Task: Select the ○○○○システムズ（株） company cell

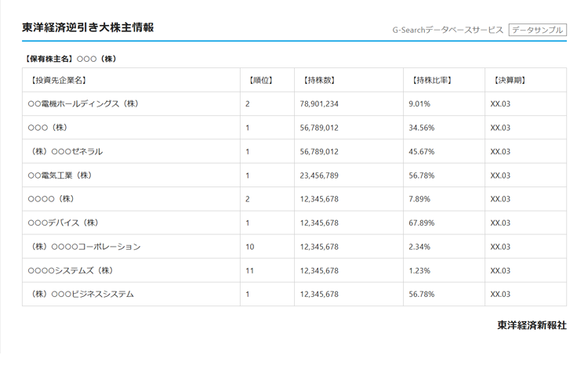Action: point(71,271)
